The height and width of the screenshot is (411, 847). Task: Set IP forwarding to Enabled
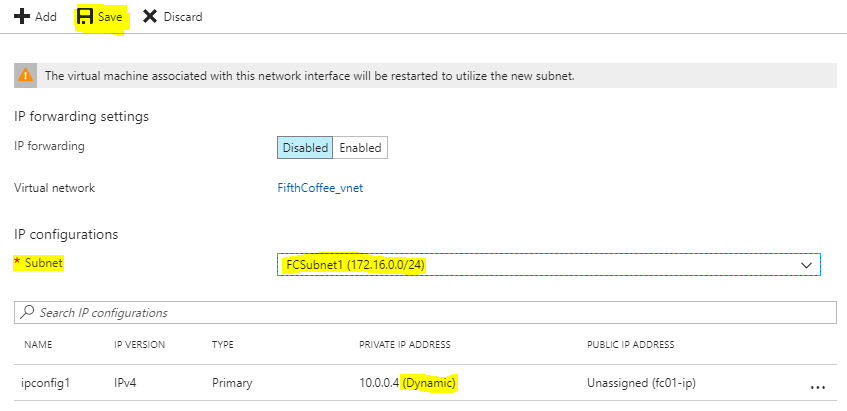(x=360, y=148)
